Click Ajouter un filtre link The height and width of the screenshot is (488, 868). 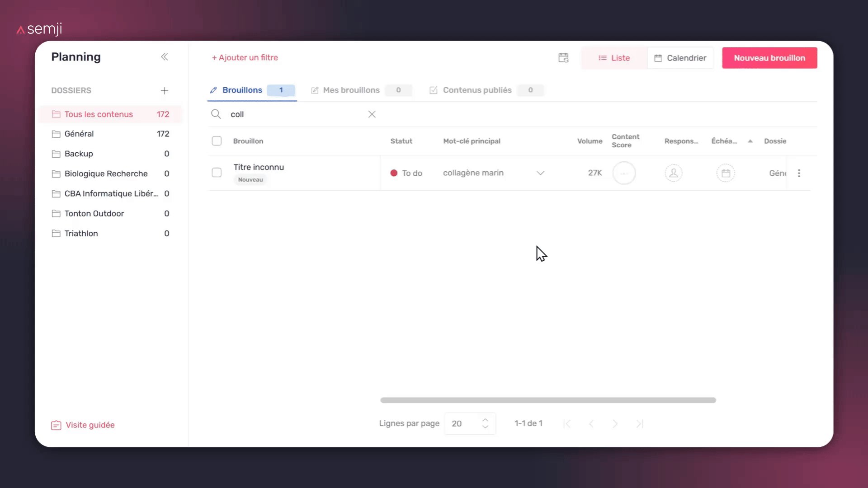click(x=245, y=57)
